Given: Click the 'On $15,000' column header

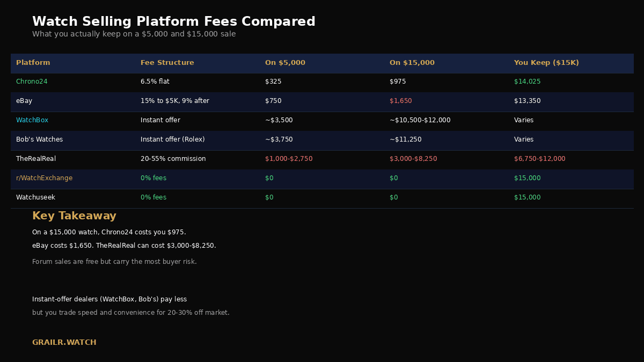Looking at the screenshot, I should coord(412,63).
